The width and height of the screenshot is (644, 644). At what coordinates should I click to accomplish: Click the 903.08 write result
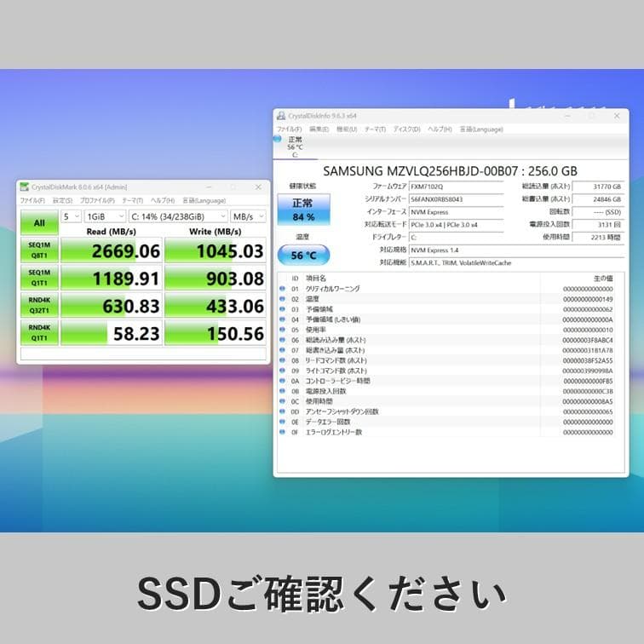pyautogui.click(x=216, y=278)
